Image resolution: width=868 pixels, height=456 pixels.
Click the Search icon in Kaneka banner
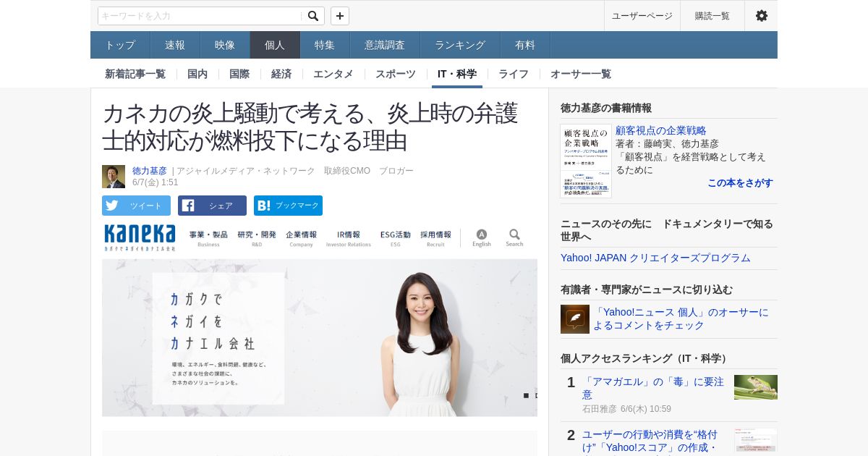(x=514, y=237)
